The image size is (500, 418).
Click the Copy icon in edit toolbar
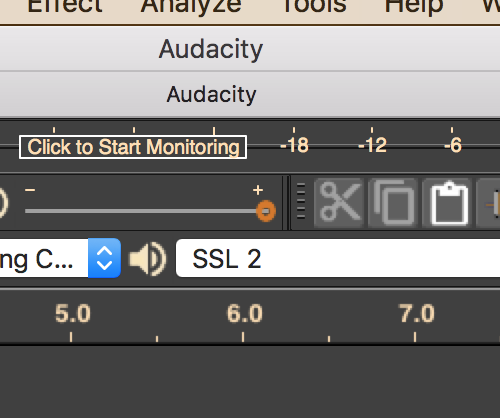click(x=393, y=203)
